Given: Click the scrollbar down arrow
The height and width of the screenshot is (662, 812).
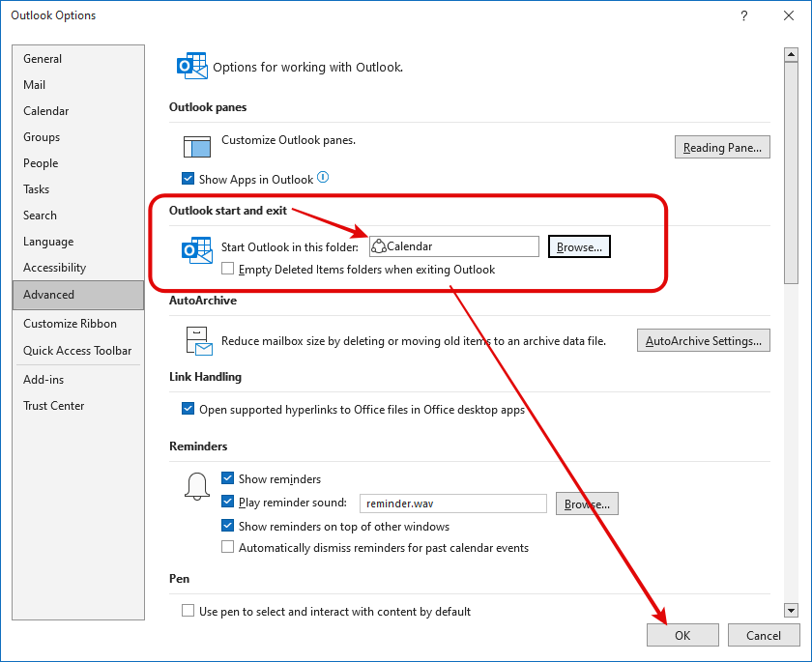Looking at the screenshot, I should pos(791,610).
